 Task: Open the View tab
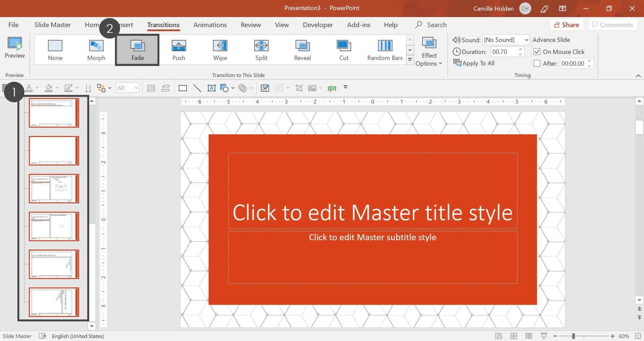282,25
